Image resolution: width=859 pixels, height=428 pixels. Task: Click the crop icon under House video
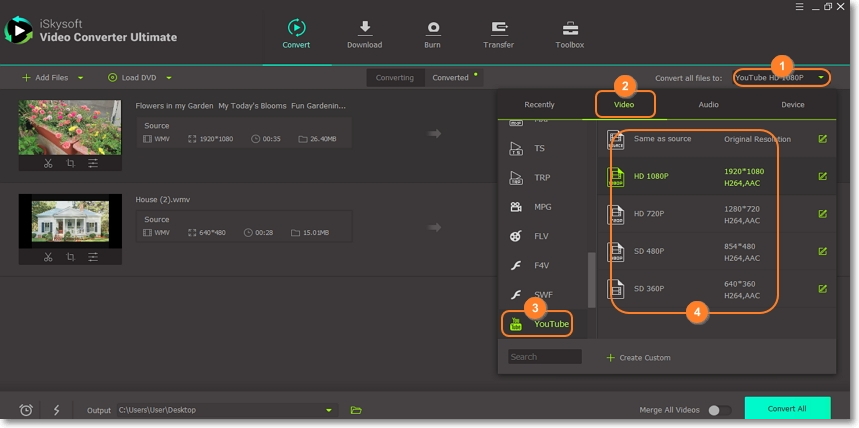[x=70, y=257]
